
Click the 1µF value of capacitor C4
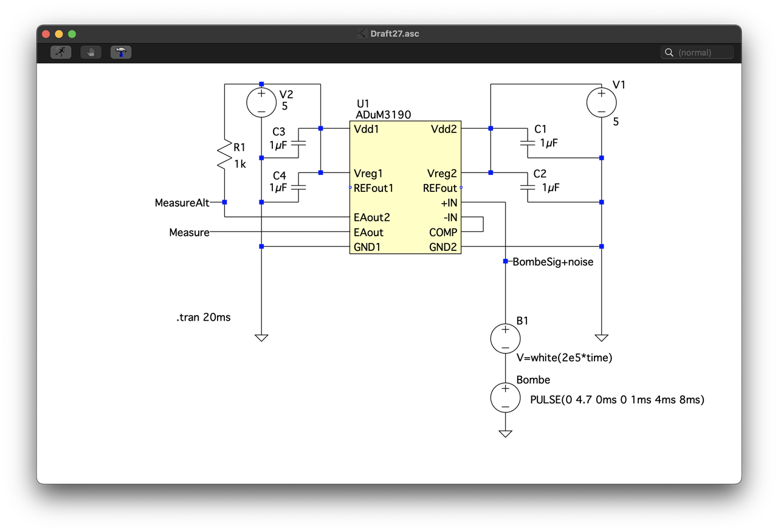click(278, 188)
